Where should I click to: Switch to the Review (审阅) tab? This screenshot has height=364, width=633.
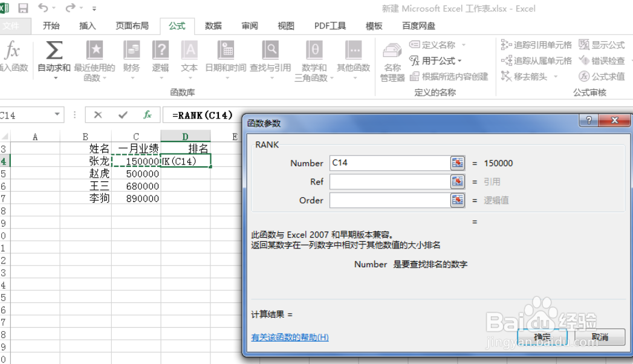tap(250, 26)
